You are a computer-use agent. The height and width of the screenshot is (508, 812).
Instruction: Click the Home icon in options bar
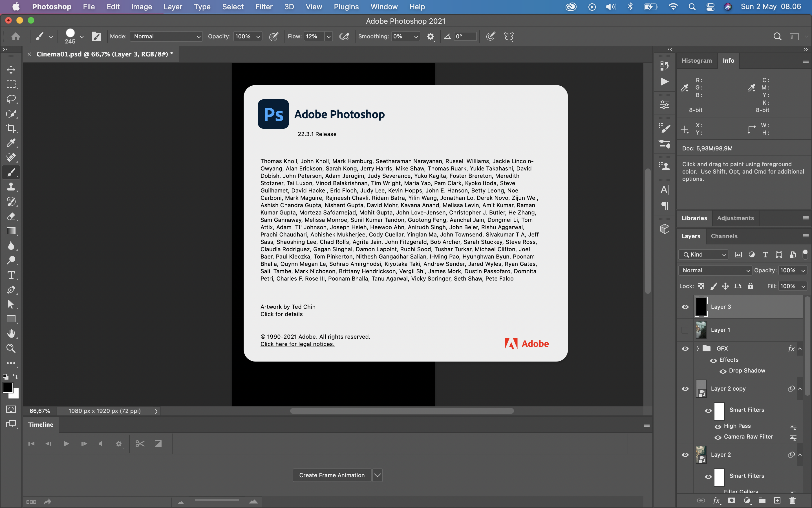[16, 36]
